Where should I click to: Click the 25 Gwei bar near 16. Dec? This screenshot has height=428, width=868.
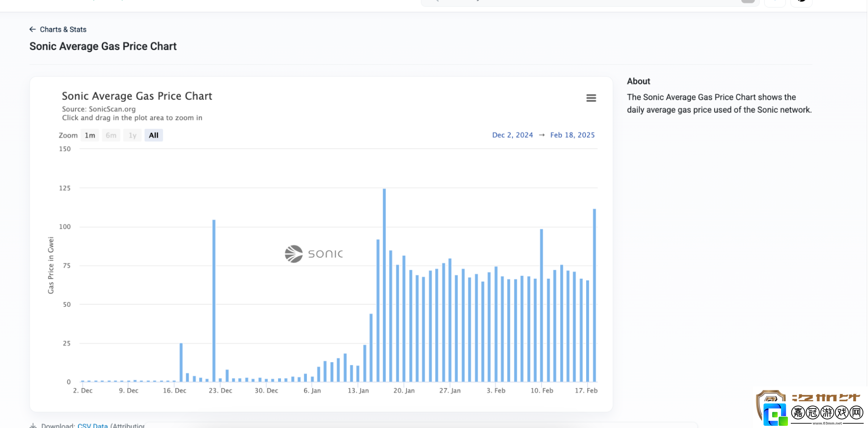point(181,362)
